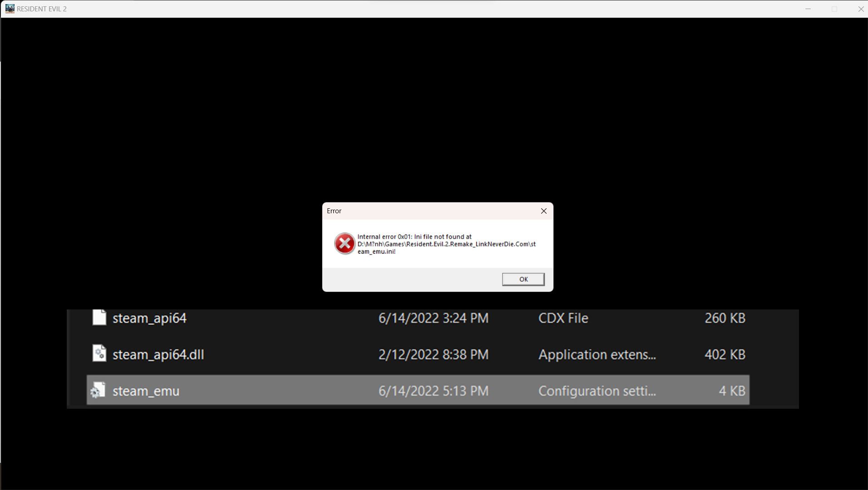Close the Error dialog with X
This screenshot has width=868, height=490.
coord(543,211)
